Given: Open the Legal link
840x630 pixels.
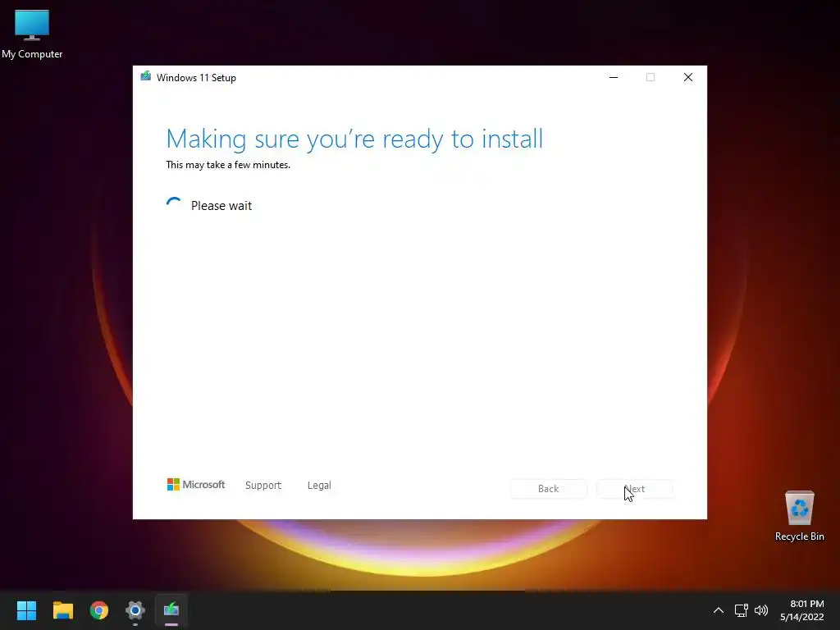Looking at the screenshot, I should (319, 486).
